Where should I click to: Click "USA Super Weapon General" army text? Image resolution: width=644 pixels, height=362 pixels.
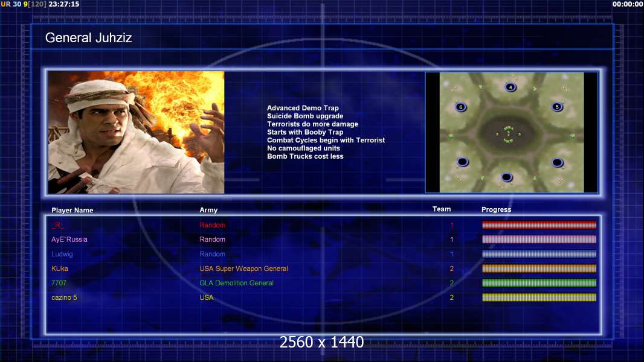click(x=243, y=268)
